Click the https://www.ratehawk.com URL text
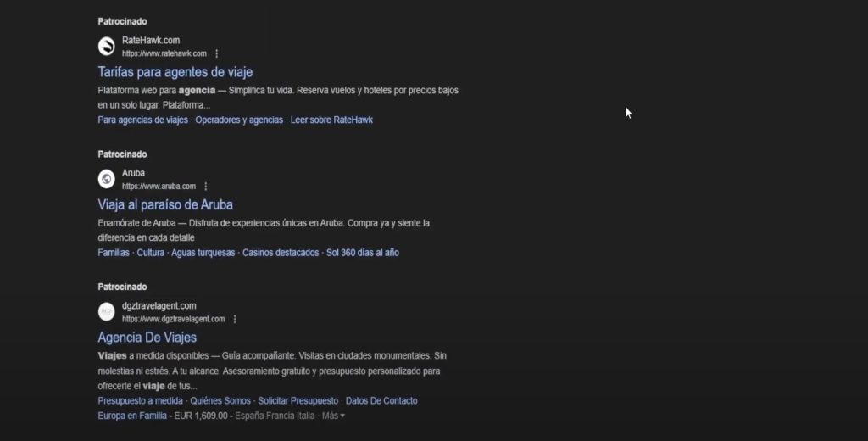 164,53
